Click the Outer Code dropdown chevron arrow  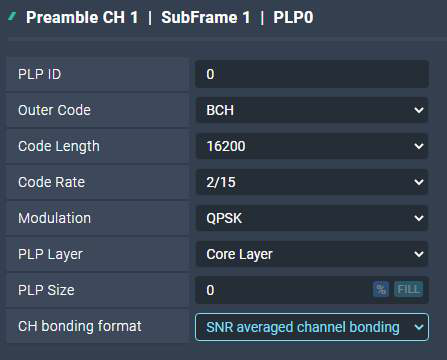(419, 110)
